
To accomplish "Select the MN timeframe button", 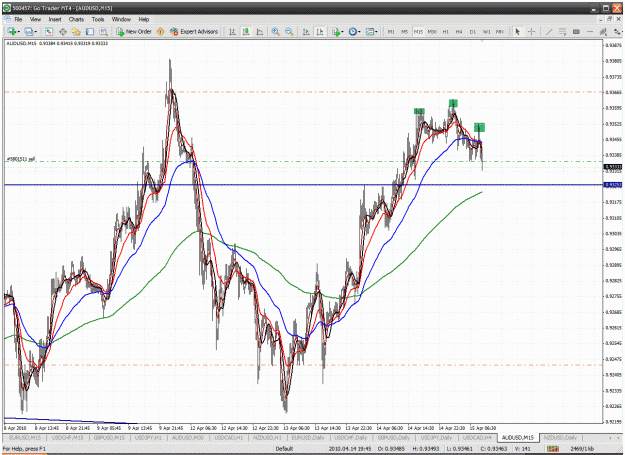I will 499,31.
